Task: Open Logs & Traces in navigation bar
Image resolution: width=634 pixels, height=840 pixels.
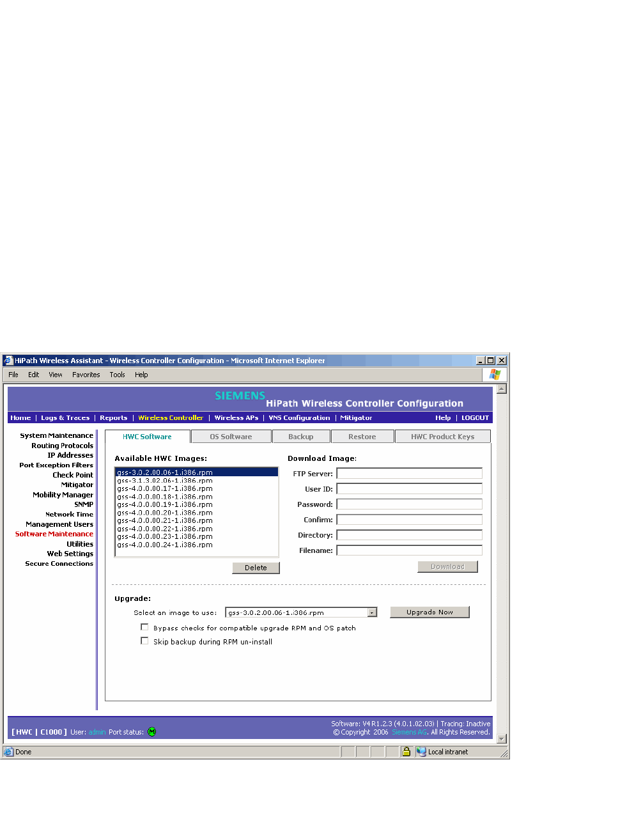Action: click(x=65, y=417)
